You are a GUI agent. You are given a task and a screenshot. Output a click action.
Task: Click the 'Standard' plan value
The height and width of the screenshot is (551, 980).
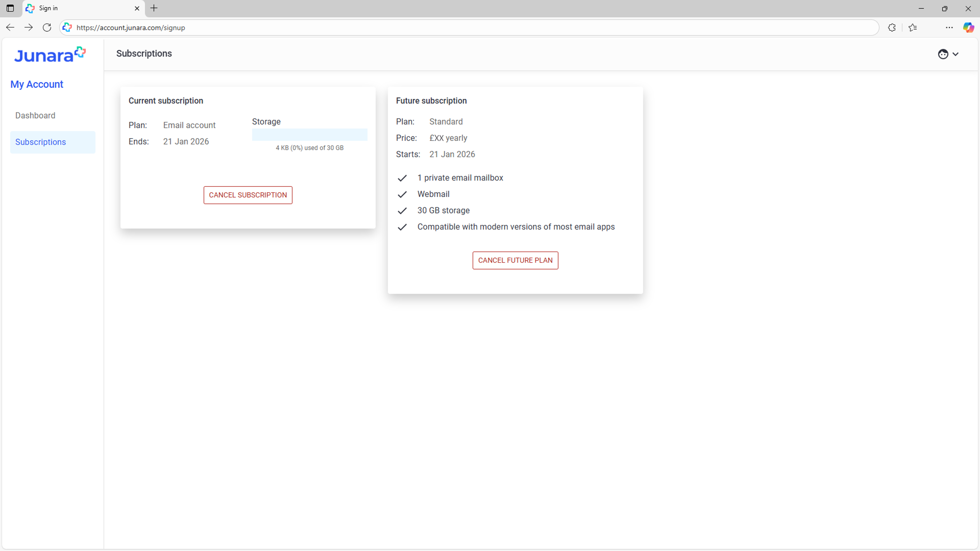pos(446,122)
